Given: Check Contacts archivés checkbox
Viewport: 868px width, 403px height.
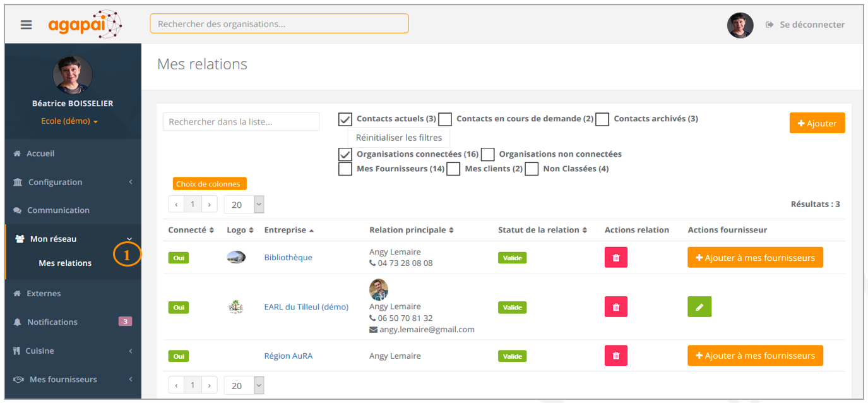Looking at the screenshot, I should (602, 119).
